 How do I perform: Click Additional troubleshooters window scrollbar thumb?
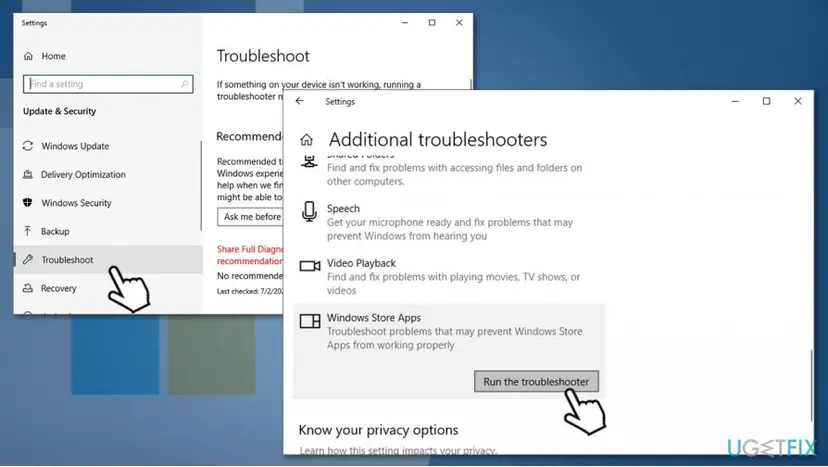(812, 385)
